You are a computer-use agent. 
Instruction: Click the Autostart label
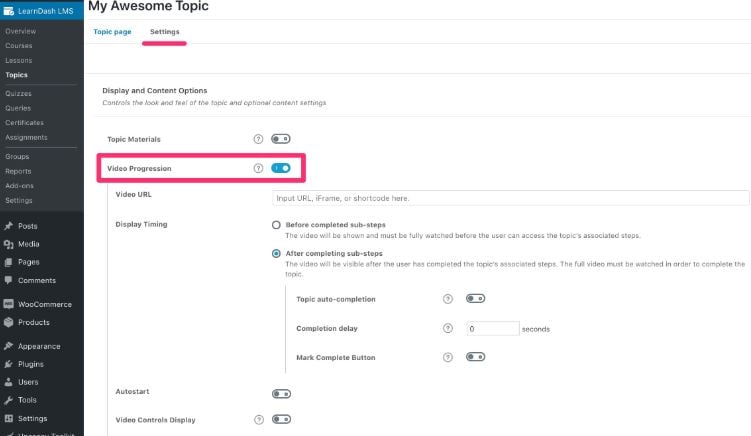(x=132, y=391)
